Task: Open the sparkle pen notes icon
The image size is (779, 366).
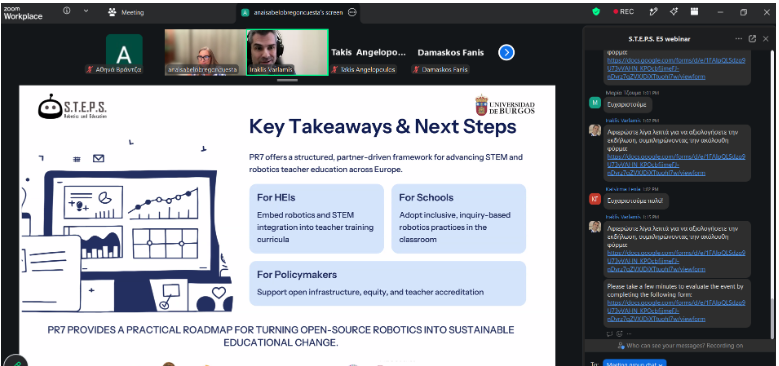Action: pos(654,12)
